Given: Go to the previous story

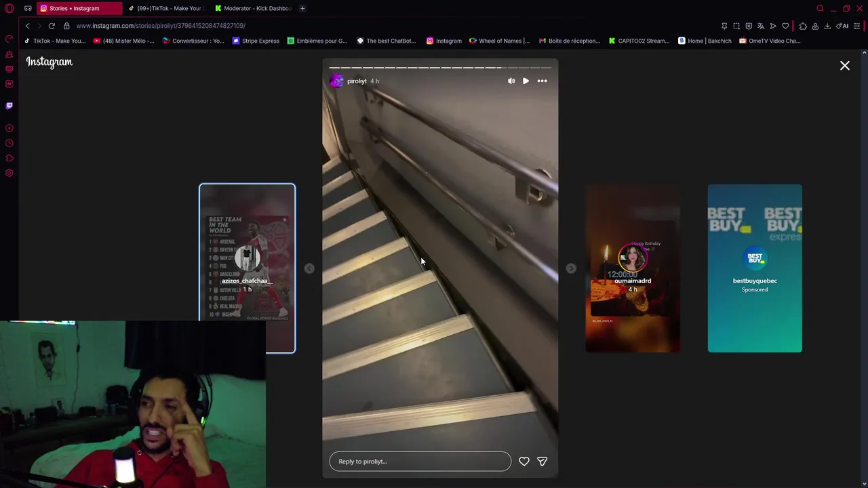Looking at the screenshot, I should pos(309,268).
